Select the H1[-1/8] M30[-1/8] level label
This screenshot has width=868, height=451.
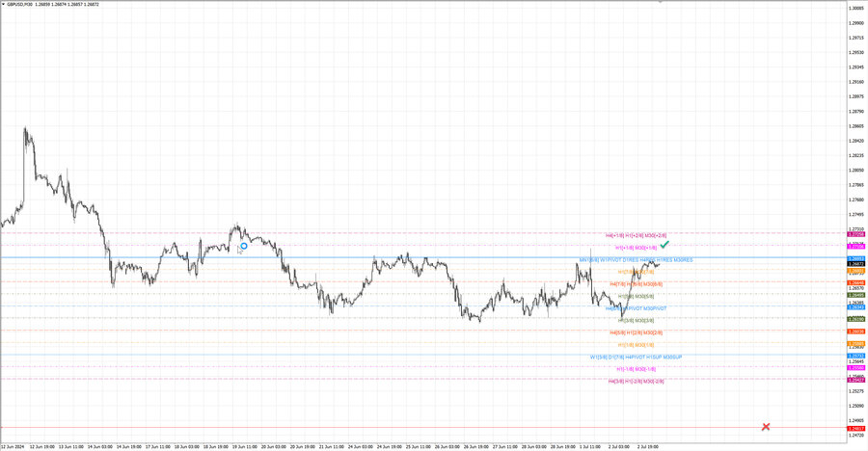coord(637,369)
